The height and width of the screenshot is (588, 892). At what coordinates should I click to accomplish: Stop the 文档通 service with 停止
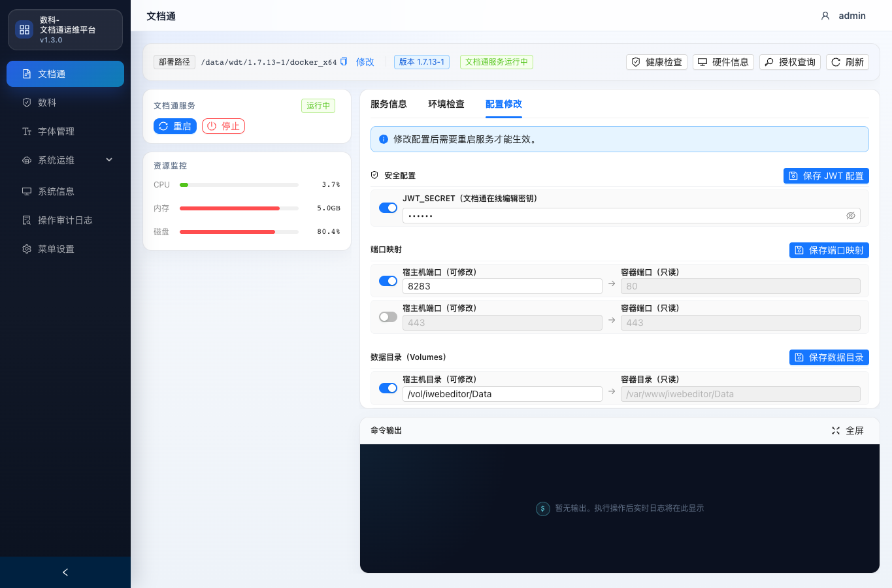pyautogui.click(x=223, y=126)
